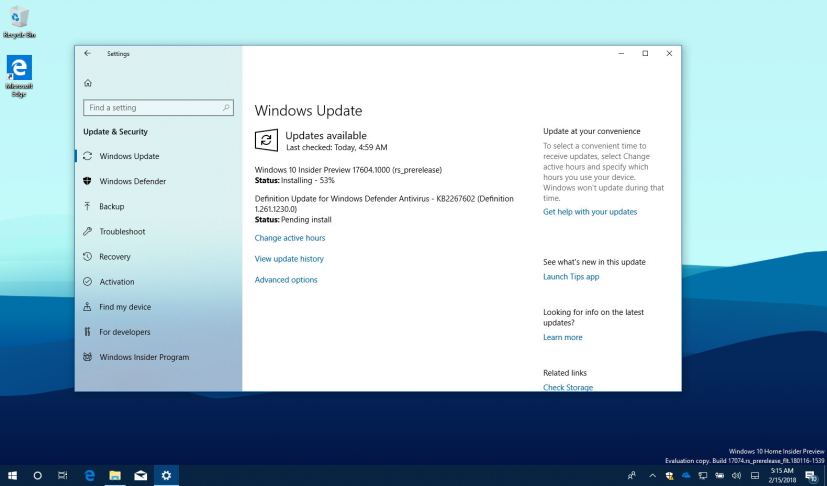This screenshot has width=827, height=486.
Task: Open the People icon in system tray
Action: (x=631, y=475)
